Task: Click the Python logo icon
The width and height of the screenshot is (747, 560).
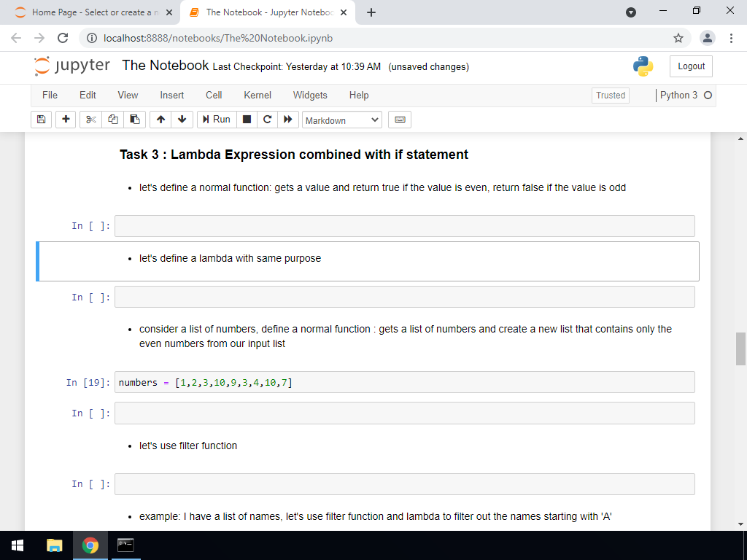Action: tap(643, 66)
